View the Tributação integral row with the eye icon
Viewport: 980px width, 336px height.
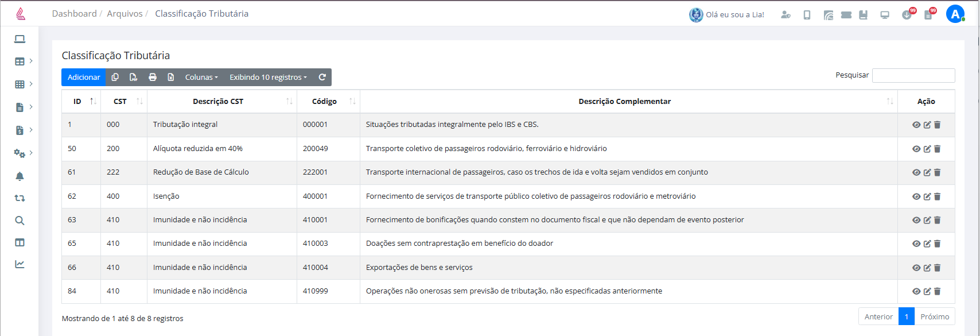916,125
